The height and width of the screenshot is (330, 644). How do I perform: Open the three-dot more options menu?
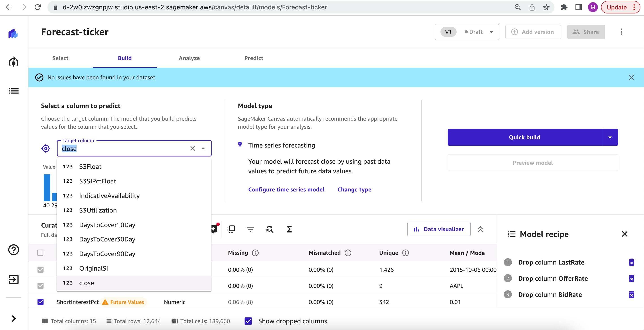622,32
